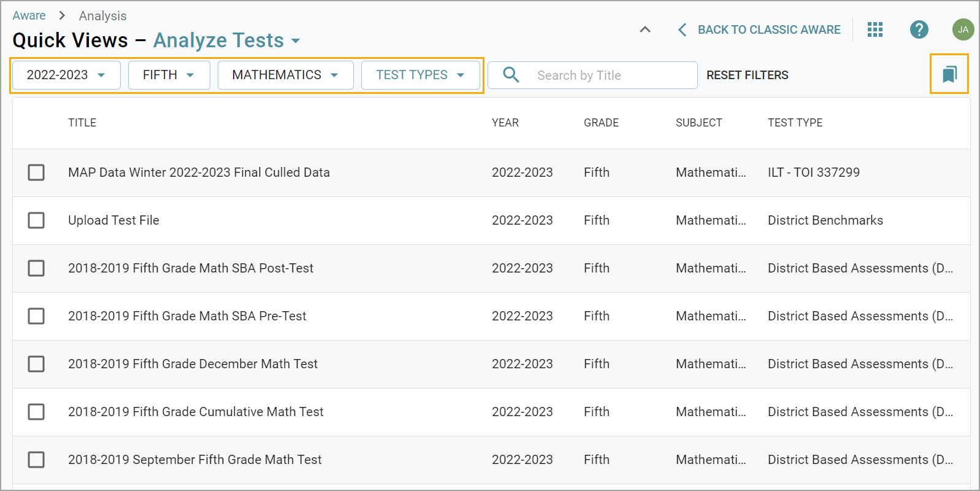Tick the Fifth Grade Cumulative Math Test checkbox
This screenshot has width=980, height=491.
[36, 412]
